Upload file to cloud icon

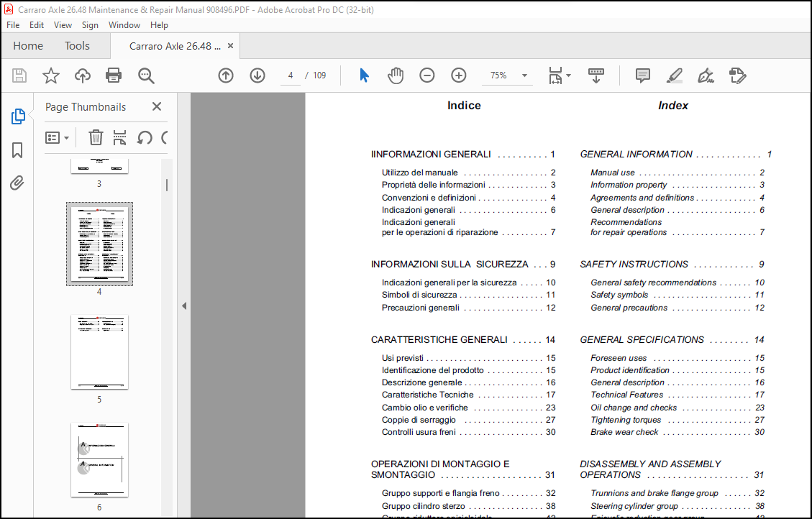click(82, 75)
